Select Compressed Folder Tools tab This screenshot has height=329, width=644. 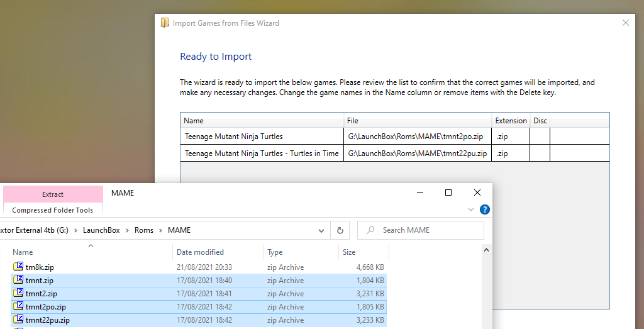click(x=53, y=210)
